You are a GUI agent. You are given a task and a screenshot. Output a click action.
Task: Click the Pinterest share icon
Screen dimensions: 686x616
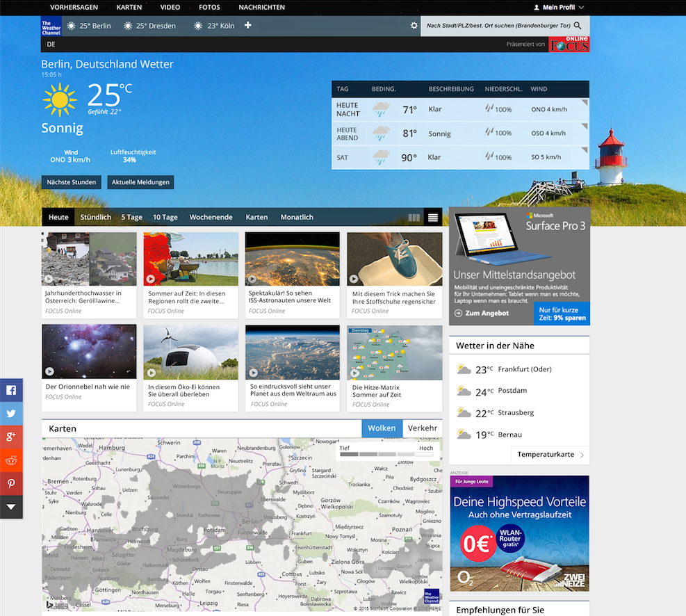pyautogui.click(x=11, y=483)
